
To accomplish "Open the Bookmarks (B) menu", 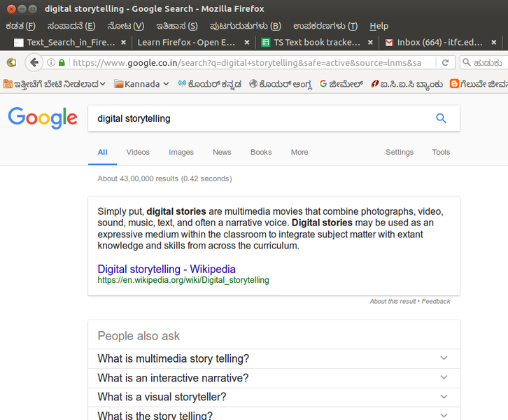I will (245, 26).
